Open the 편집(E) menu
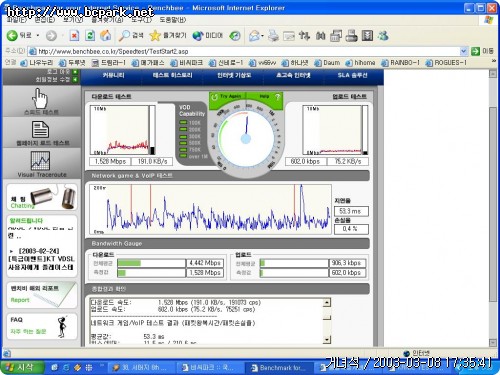Image resolution: width=500 pixels, height=375 pixels. (45, 20)
